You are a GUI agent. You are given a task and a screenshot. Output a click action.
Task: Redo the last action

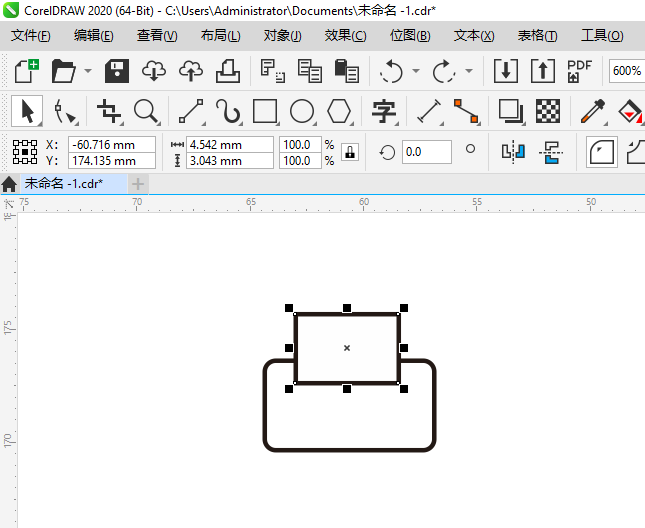(x=444, y=71)
